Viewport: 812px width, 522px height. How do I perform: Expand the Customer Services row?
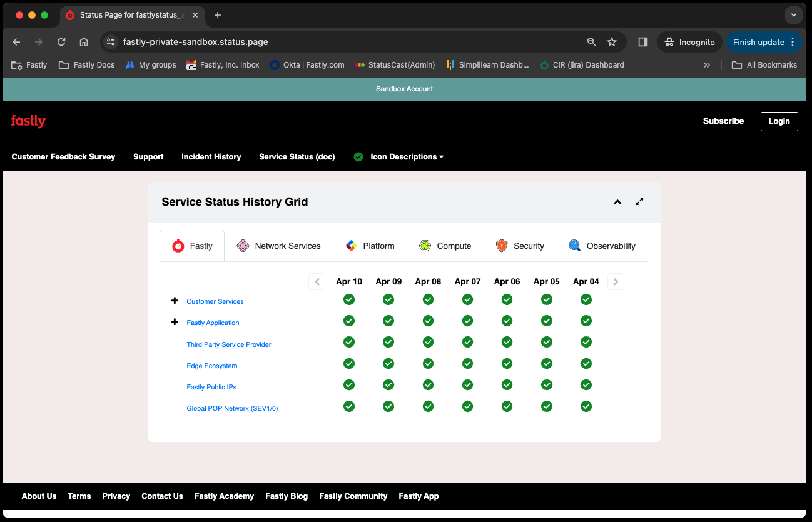(175, 301)
